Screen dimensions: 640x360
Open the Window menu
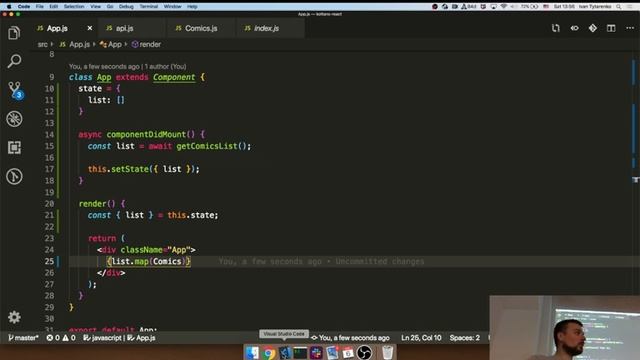pos(173,7)
